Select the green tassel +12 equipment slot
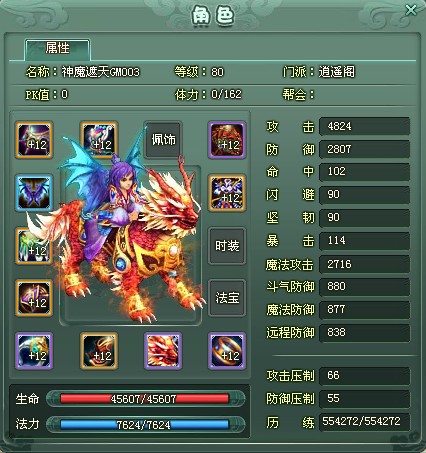 [34, 246]
